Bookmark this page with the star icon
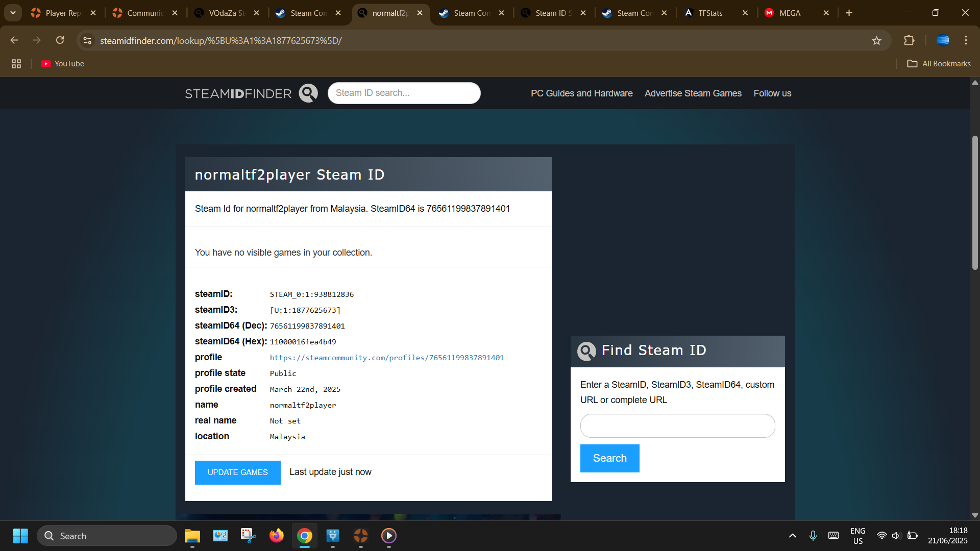This screenshot has width=980, height=551. click(876, 40)
